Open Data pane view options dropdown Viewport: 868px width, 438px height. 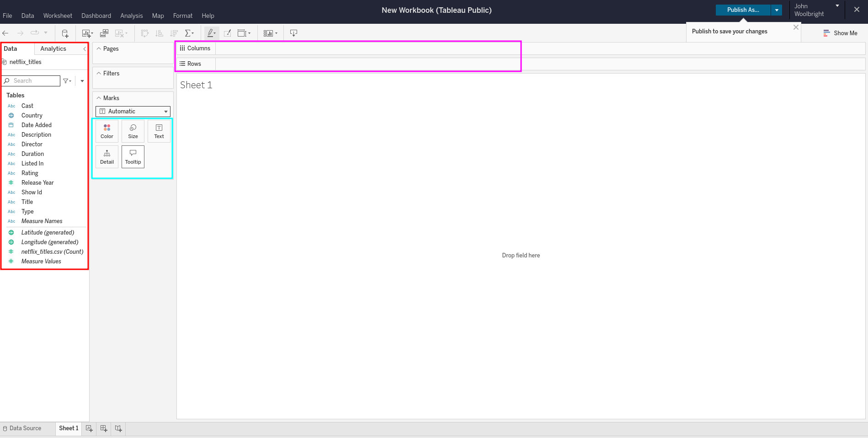82,81
